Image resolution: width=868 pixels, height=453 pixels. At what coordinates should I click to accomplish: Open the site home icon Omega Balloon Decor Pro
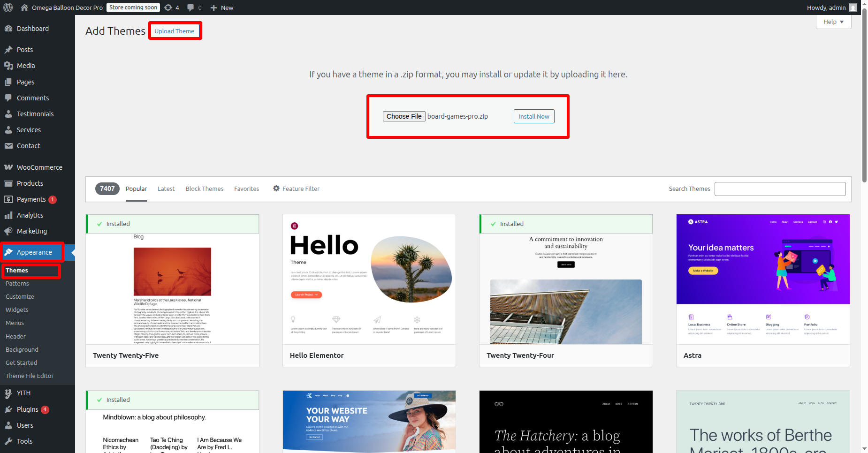pyautogui.click(x=24, y=8)
